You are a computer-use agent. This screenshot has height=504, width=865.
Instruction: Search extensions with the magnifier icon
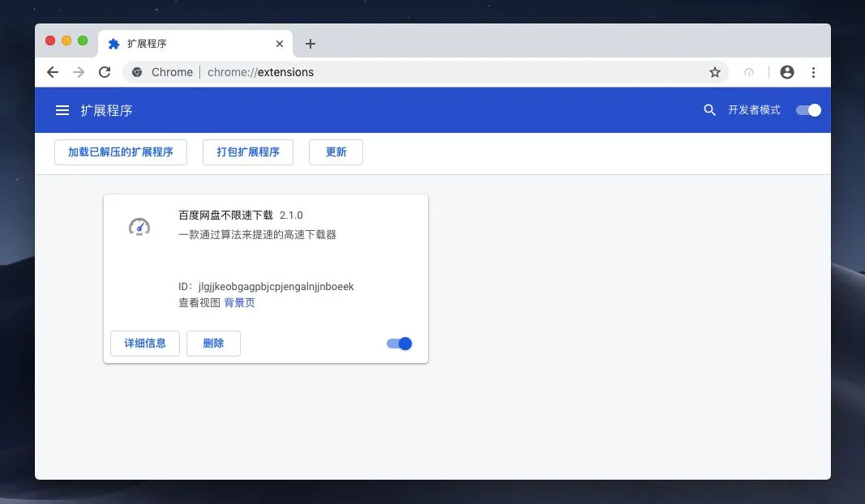pyautogui.click(x=709, y=110)
